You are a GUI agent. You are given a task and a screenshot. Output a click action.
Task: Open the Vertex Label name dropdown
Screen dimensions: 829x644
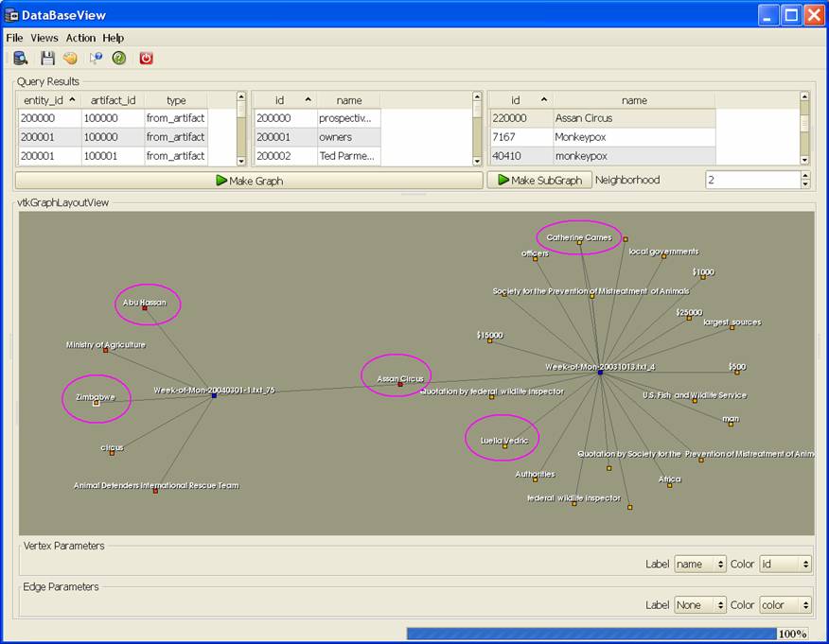[699, 564]
